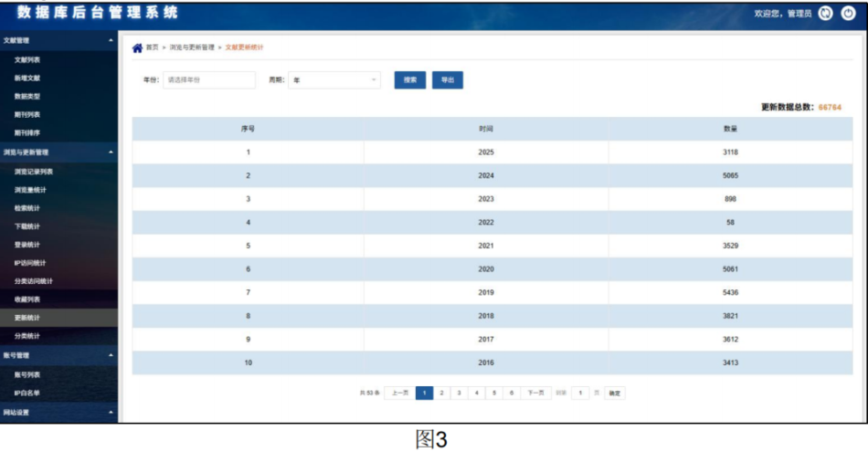Screen dimensions: 868x452
Task: Collapse the 账号管理 sidebar section
Action: 111,355
